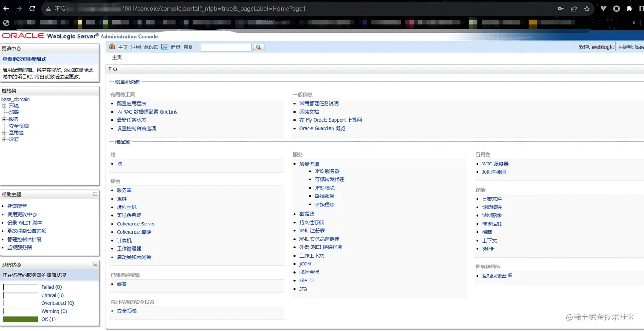The width and height of the screenshot is (644, 331).
Task: Click the Home house icon in toolbar
Action: tap(112, 47)
